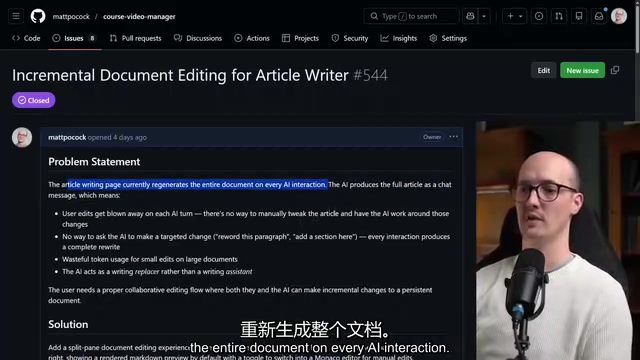
Task: Click the Edit issue title button
Action: tap(543, 70)
